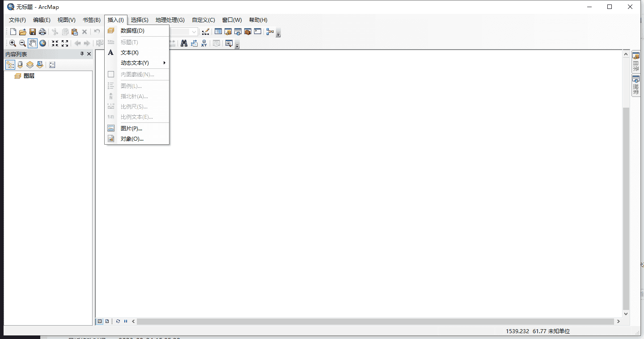Open the 编辑(E) menu
This screenshot has height=339, width=644.
(42, 20)
